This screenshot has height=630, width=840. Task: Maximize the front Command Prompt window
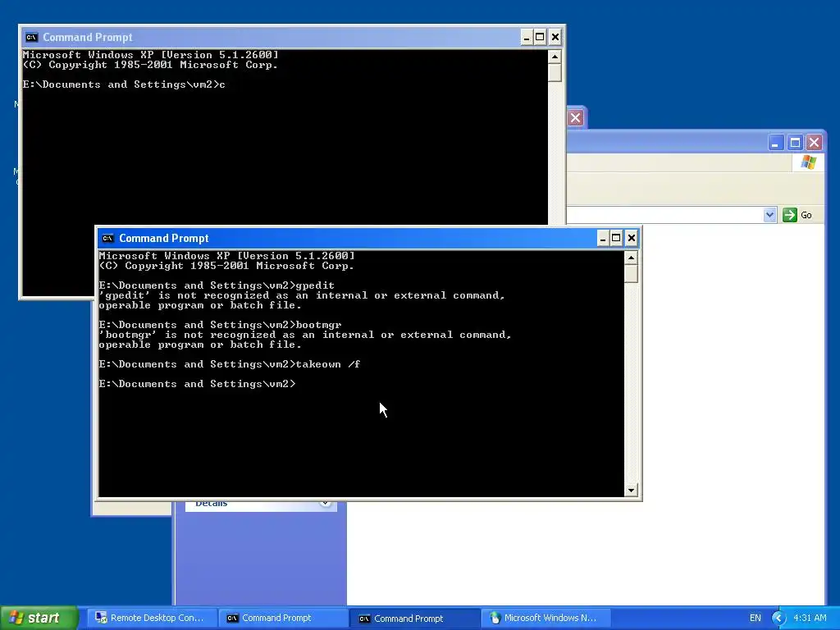(x=617, y=239)
